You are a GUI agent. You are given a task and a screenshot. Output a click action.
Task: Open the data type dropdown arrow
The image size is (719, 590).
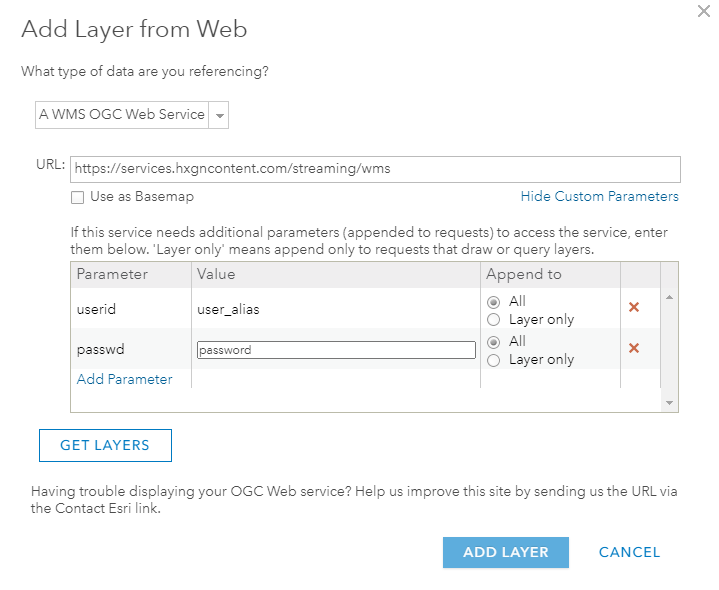coord(220,115)
